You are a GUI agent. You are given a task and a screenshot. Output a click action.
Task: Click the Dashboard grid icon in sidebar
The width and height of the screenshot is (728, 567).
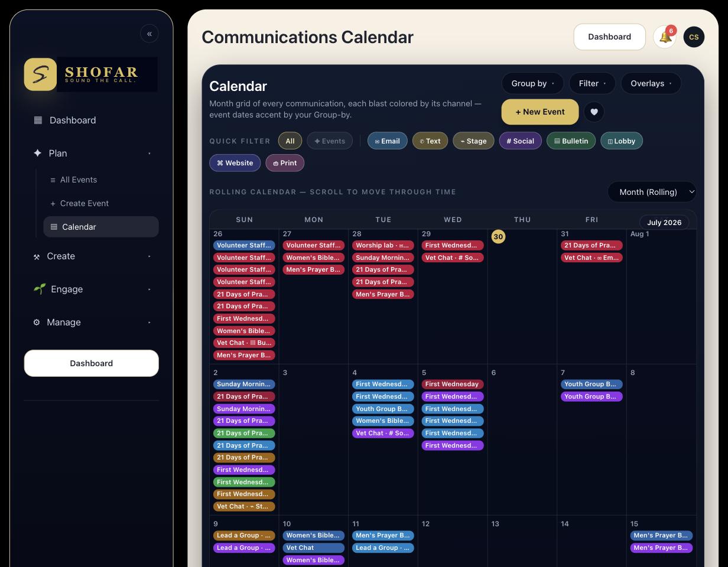(x=38, y=120)
